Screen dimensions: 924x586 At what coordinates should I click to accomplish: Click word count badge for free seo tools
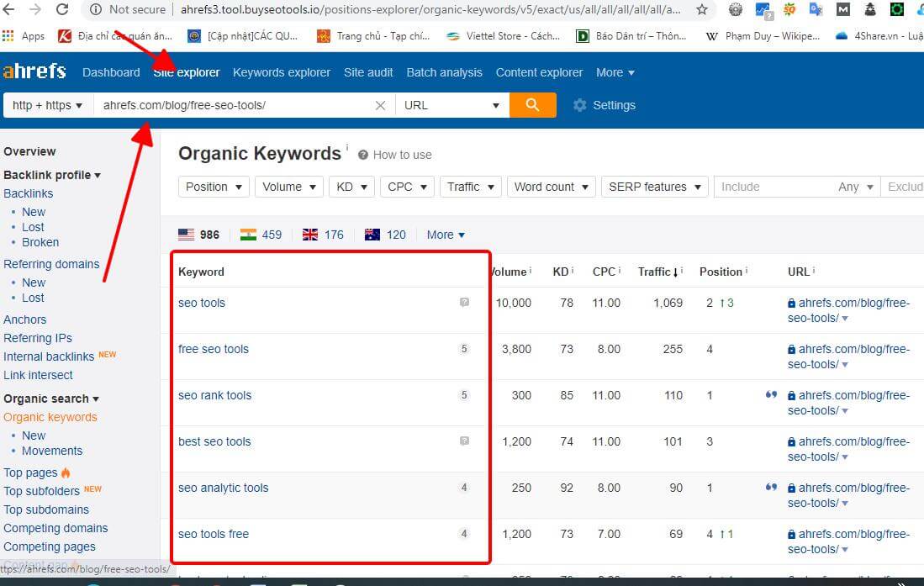click(x=464, y=349)
